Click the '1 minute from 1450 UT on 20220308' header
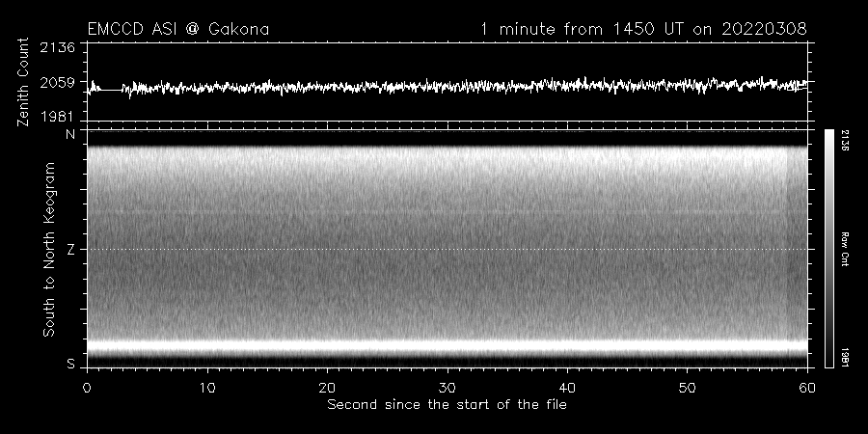Screen dimensions: 868x434 tap(643, 29)
